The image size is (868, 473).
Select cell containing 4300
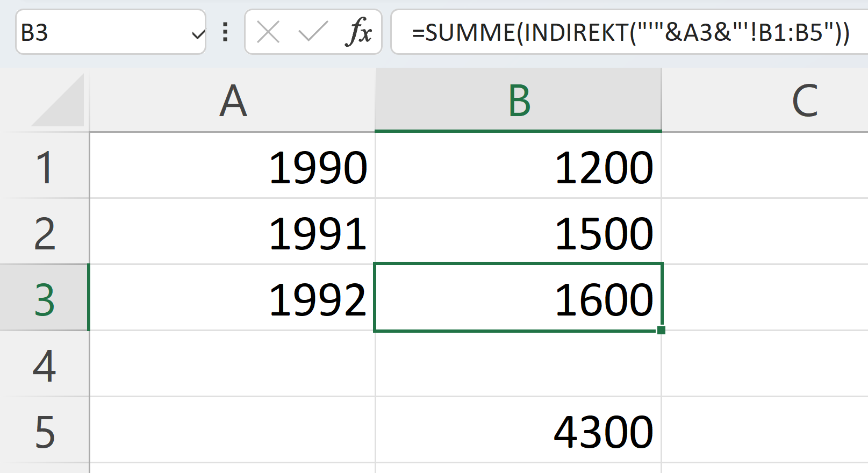(518, 430)
